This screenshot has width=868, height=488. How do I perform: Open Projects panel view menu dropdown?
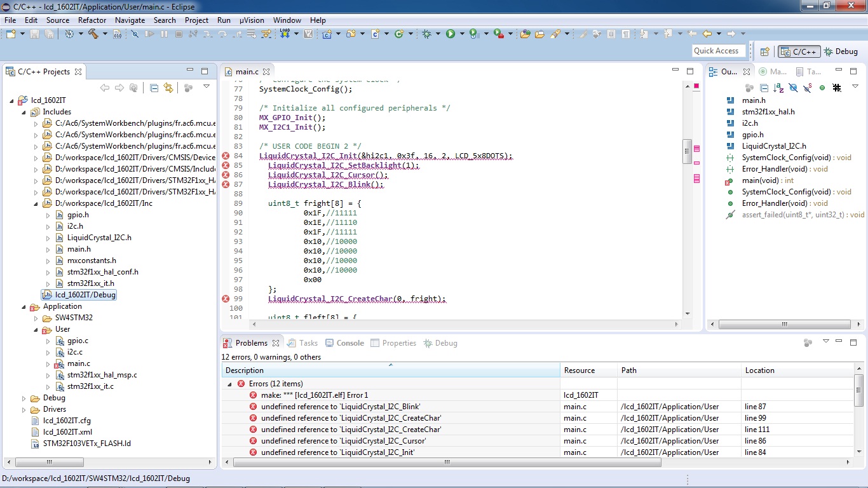click(x=207, y=86)
